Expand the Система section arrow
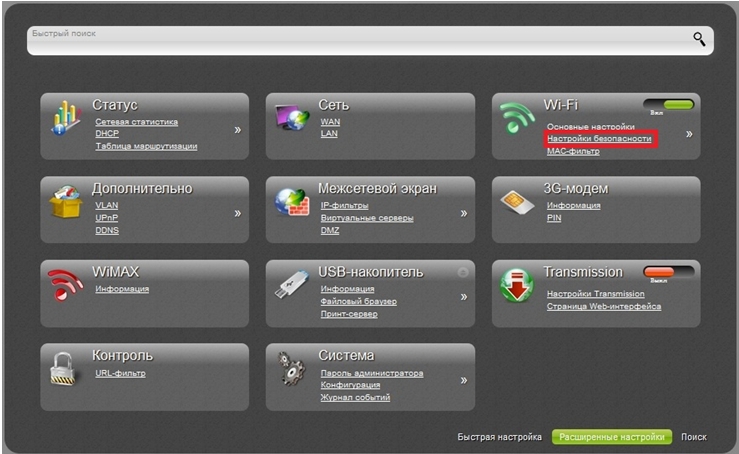The image size is (739, 454). click(463, 380)
